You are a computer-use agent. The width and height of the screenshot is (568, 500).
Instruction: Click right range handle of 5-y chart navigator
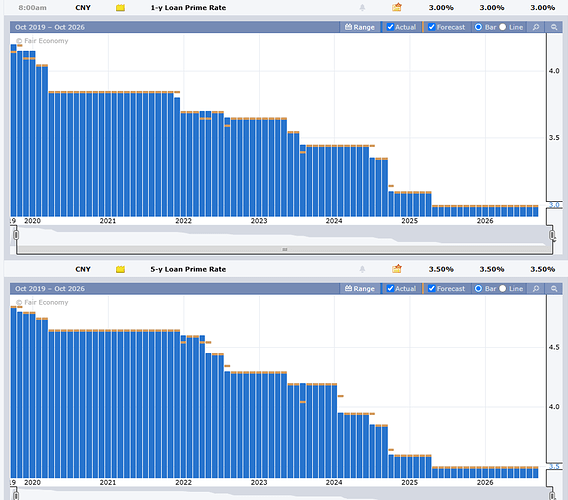(x=552, y=496)
